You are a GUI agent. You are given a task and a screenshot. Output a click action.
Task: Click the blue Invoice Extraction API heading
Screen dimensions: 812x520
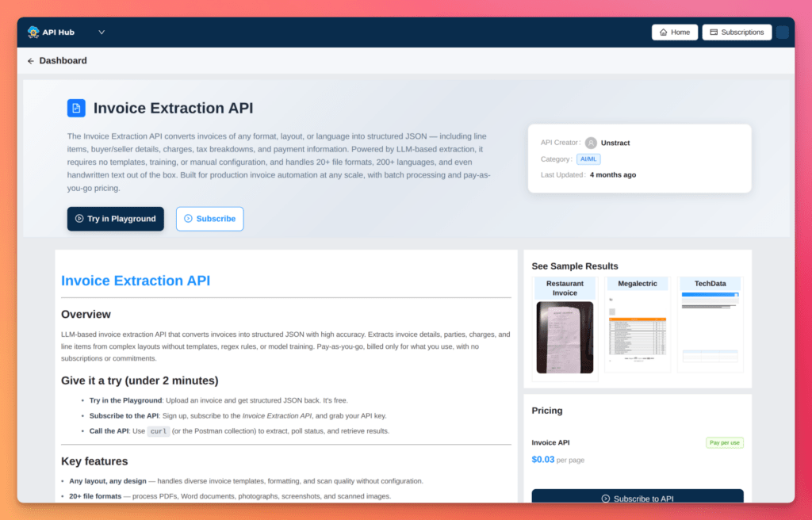(x=136, y=281)
